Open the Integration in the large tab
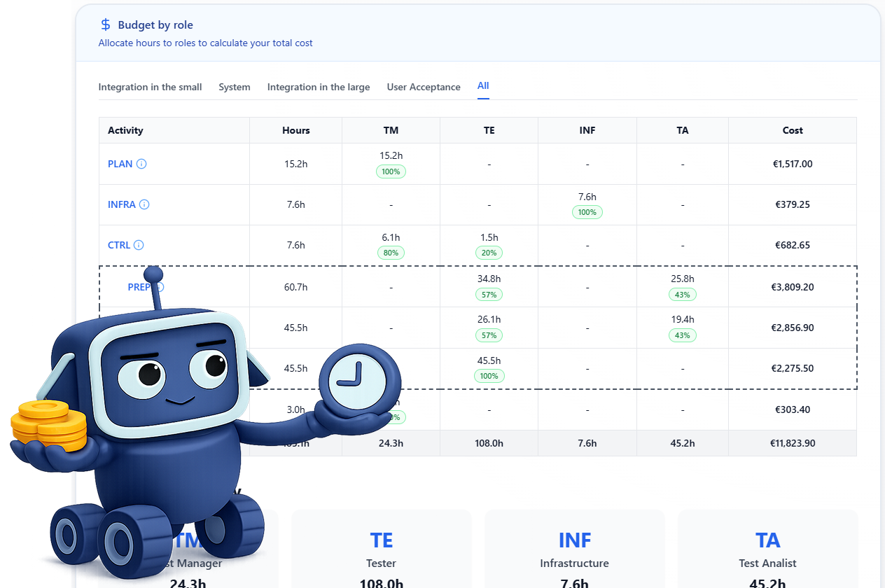This screenshot has height=588, width=885. (319, 87)
